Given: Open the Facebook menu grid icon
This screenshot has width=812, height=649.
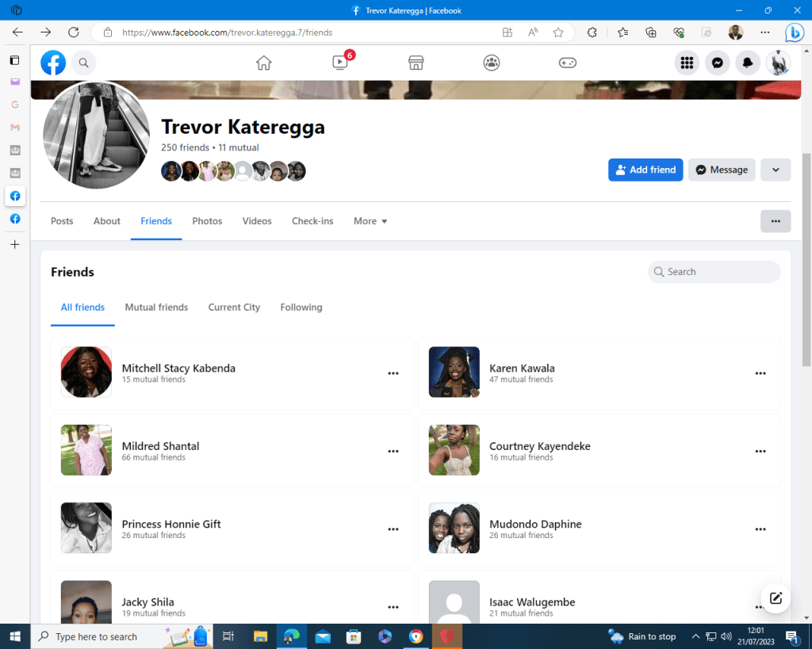Looking at the screenshot, I should point(688,63).
